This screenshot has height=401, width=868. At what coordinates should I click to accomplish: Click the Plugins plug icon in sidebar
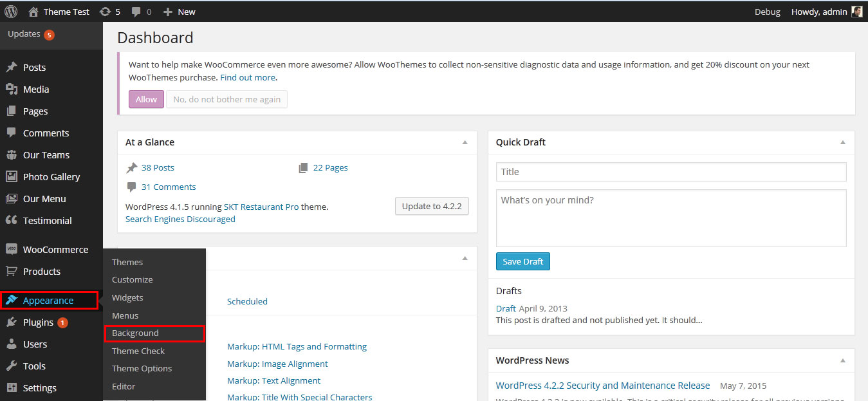[11, 322]
